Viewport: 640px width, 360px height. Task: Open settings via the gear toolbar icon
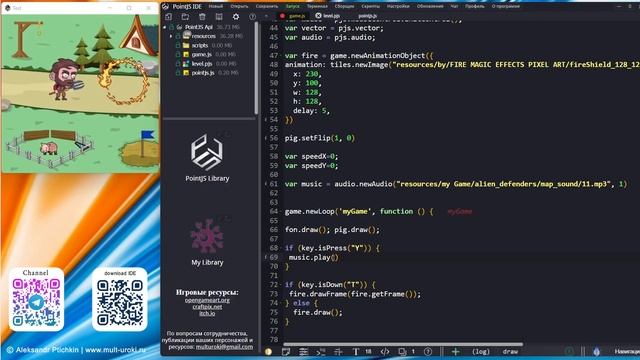(x=236, y=17)
